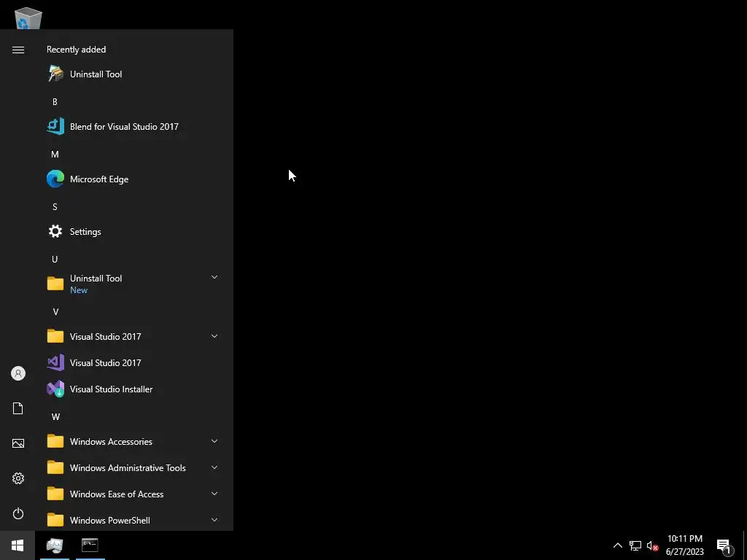
Task: Launch the purple Visual Studio 2017 app
Action: click(x=133, y=363)
